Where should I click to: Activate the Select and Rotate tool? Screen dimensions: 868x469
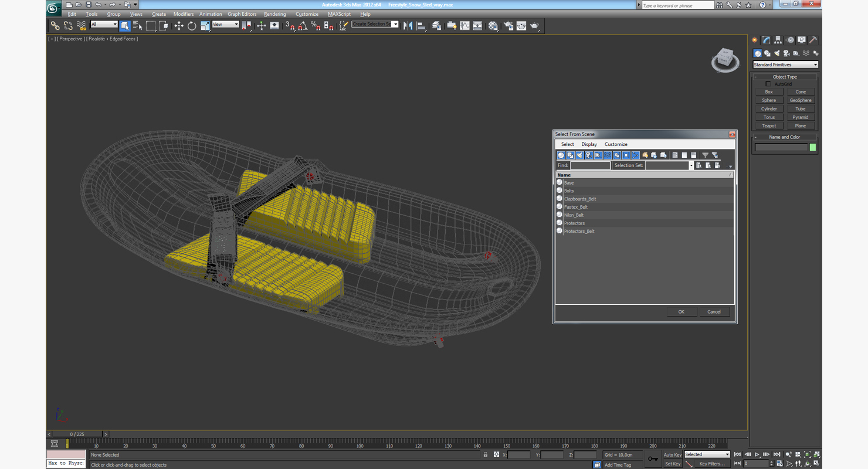[x=192, y=26]
